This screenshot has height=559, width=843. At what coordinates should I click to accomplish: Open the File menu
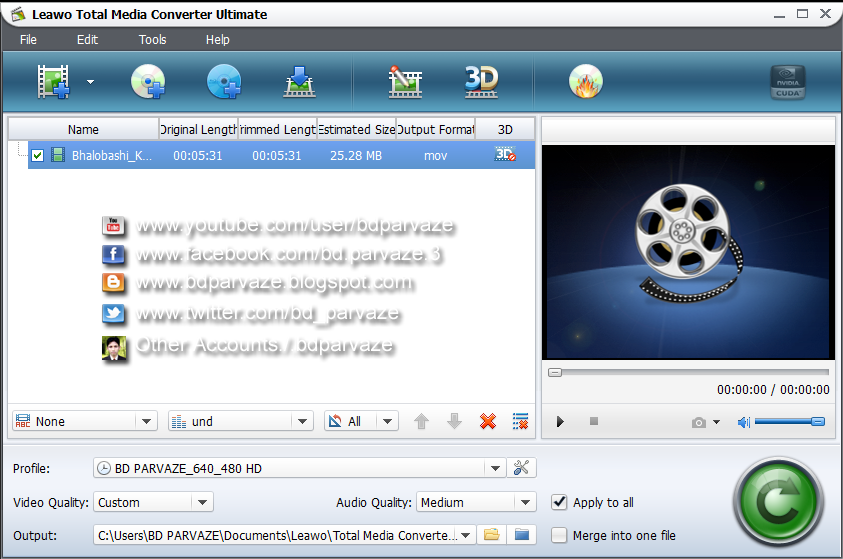coord(28,40)
